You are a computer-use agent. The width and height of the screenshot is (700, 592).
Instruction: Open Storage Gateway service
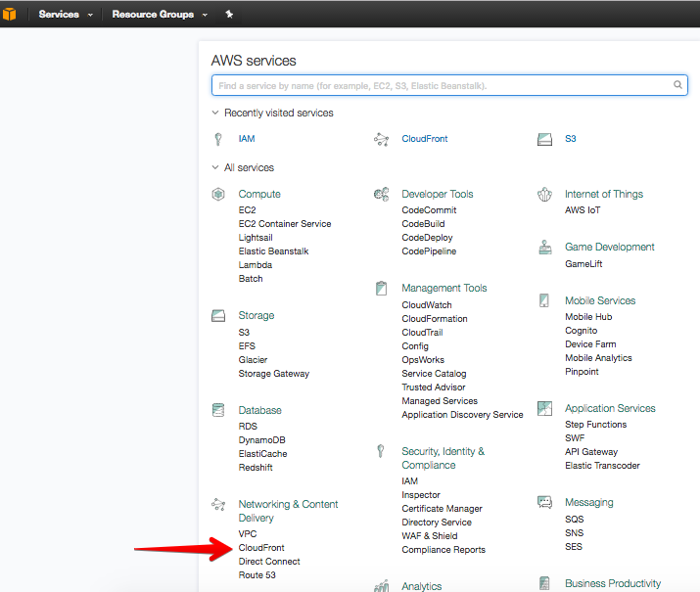click(x=274, y=374)
